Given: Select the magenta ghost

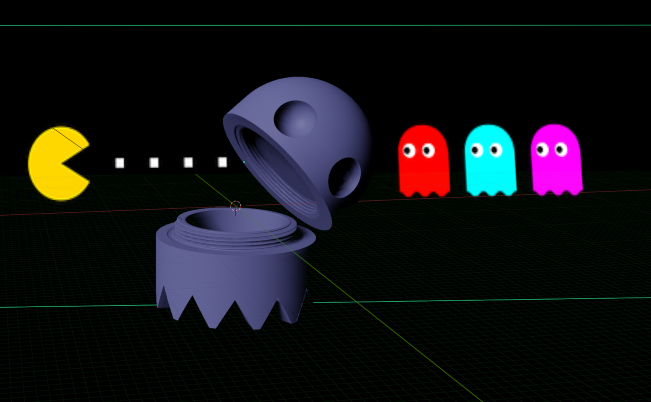Looking at the screenshot, I should [x=556, y=159].
